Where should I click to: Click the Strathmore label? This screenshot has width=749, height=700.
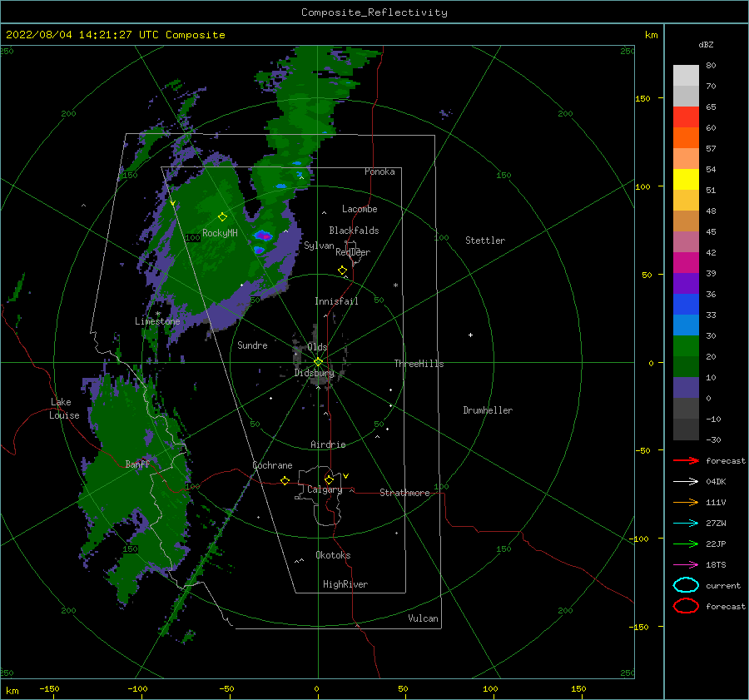pos(404,493)
